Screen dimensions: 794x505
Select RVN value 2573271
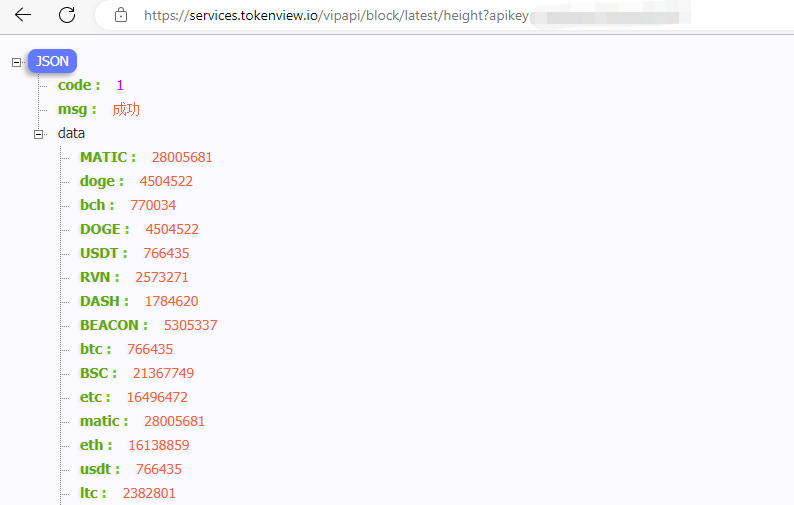click(x=162, y=277)
